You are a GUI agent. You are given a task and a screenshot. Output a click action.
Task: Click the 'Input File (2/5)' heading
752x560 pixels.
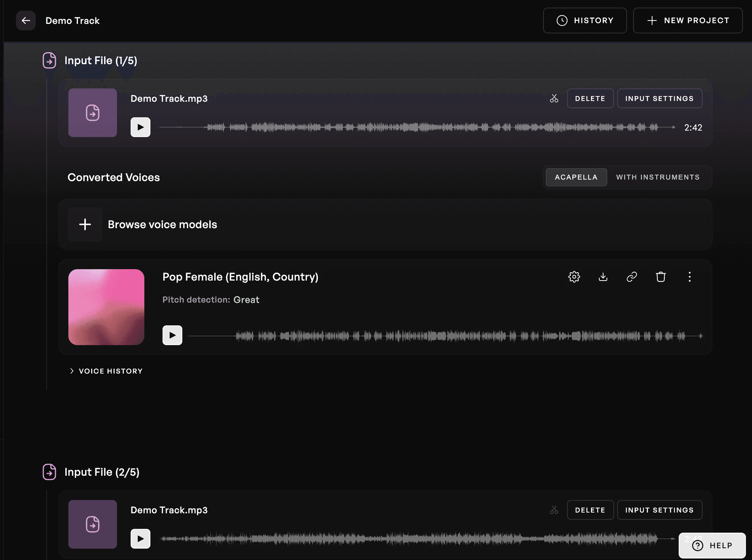point(102,472)
